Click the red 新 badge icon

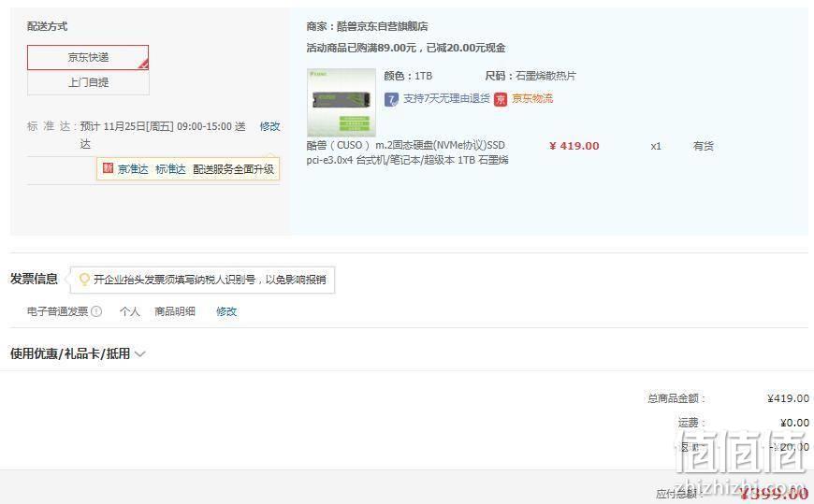[x=108, y=168]
